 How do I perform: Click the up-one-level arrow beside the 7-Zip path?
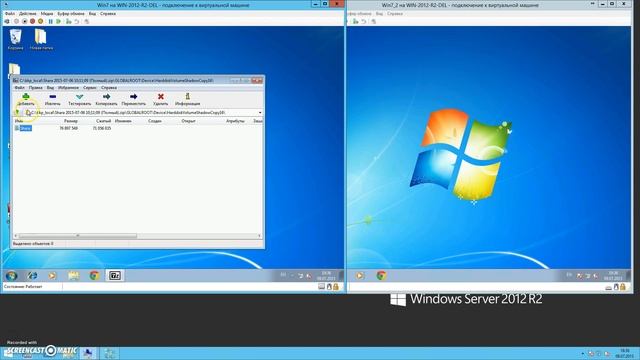click(17, 112)
